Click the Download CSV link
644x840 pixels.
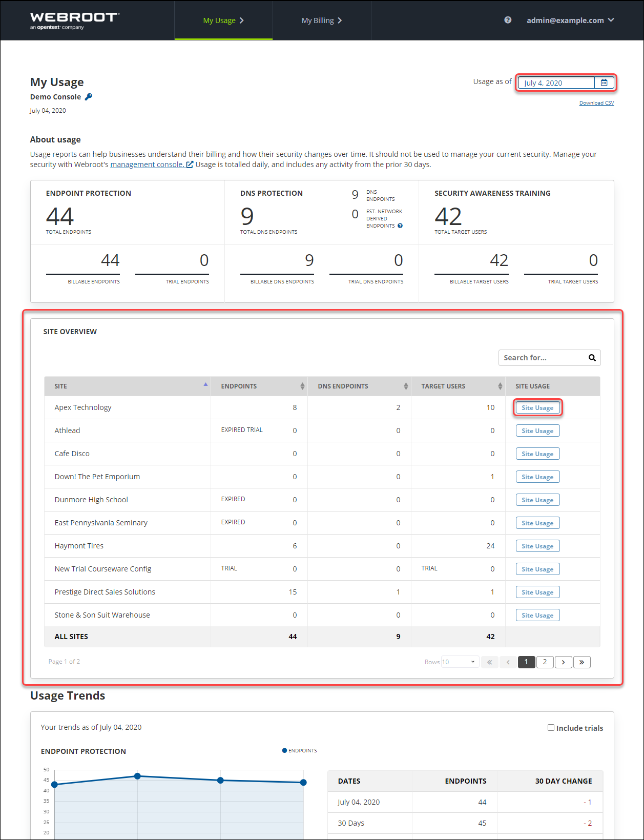tap(596, 103)
